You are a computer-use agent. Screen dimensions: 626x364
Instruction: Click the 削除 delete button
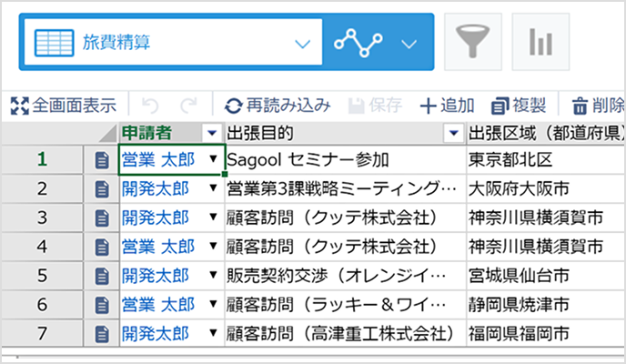(x=598, y=106)
